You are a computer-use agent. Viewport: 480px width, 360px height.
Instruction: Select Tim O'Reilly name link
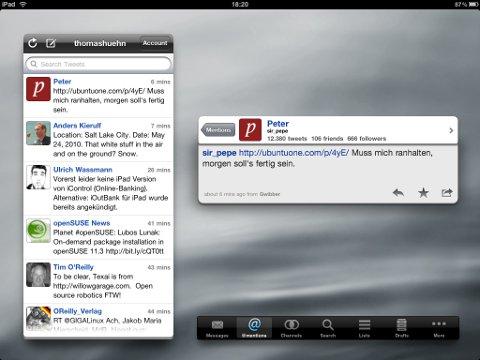click(x=73, y=267)
